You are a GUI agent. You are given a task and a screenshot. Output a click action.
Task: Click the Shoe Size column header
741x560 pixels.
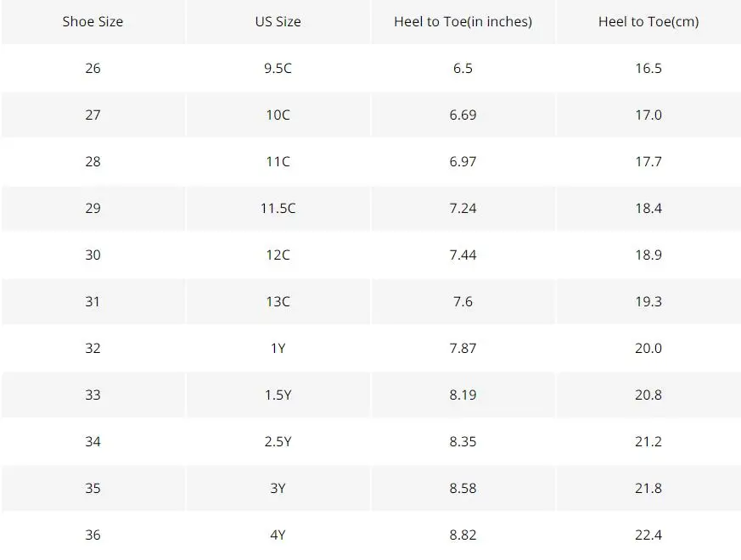pyautogui.click(x=93, y=22)
